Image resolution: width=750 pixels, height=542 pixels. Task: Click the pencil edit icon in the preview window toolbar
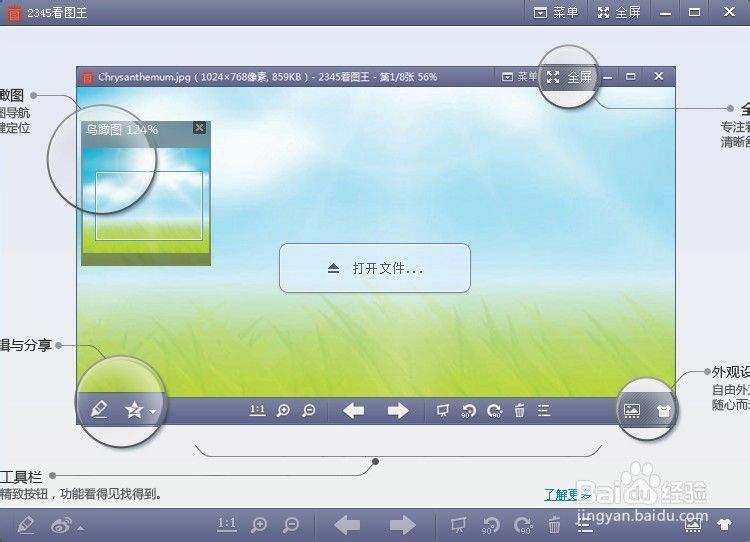click(x=99, y=410)
